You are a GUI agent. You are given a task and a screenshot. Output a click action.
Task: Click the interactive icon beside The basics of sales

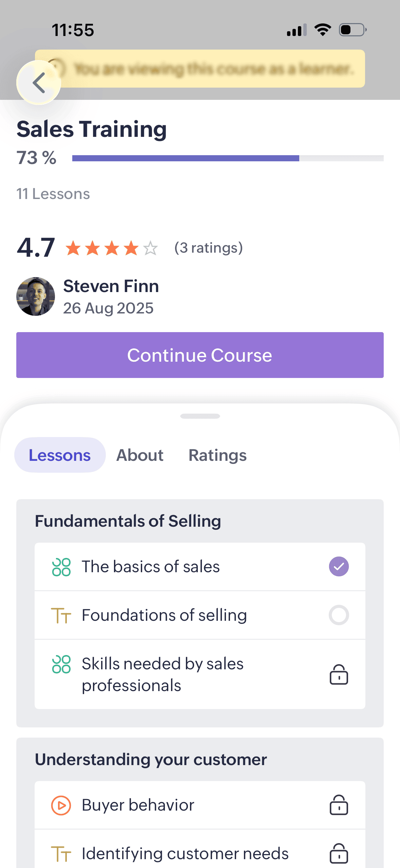[x=61, y=567]
